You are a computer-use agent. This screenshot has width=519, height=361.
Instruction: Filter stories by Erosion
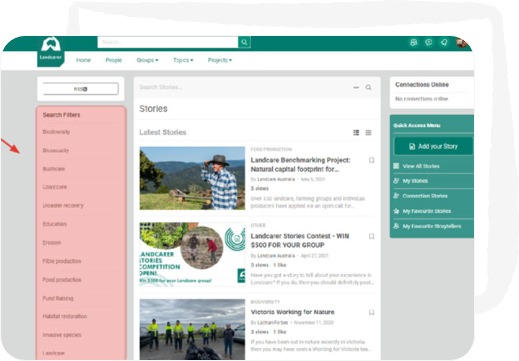(x=52, y=243)
